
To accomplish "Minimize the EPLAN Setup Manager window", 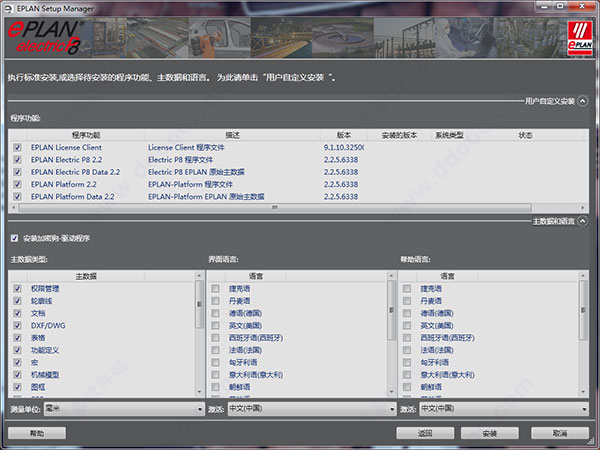I will click(544, 6).
